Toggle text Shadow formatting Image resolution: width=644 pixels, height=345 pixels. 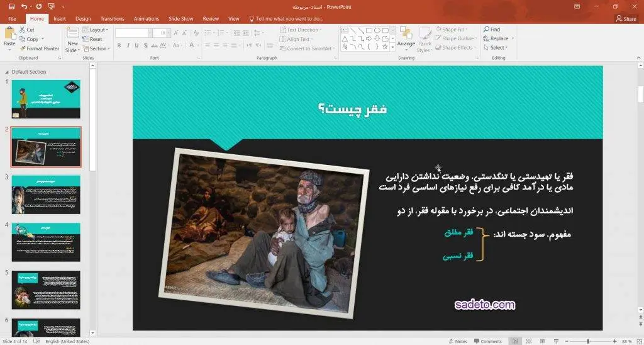click(x=145, y=45)
